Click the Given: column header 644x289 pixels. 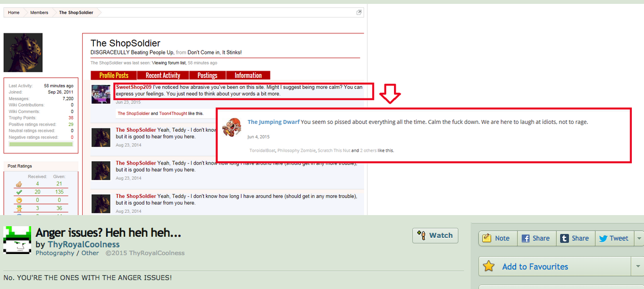(x=59, y=177)
